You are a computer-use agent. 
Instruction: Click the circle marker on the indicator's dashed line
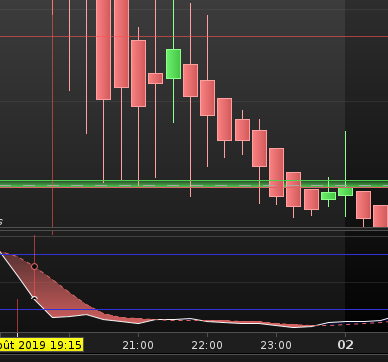coord(34,266)
